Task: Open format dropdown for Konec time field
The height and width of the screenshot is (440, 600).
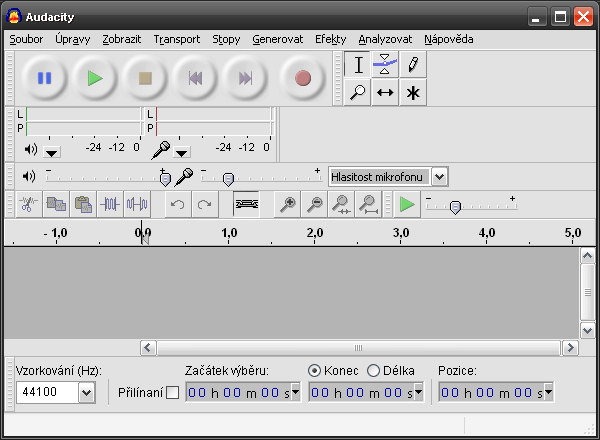Action: click(418, 392)
